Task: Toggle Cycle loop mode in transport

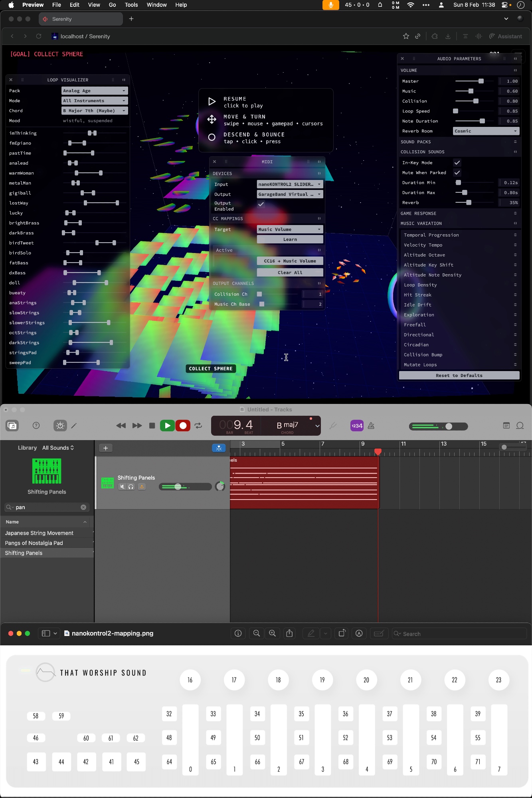Action: point(198,426)
